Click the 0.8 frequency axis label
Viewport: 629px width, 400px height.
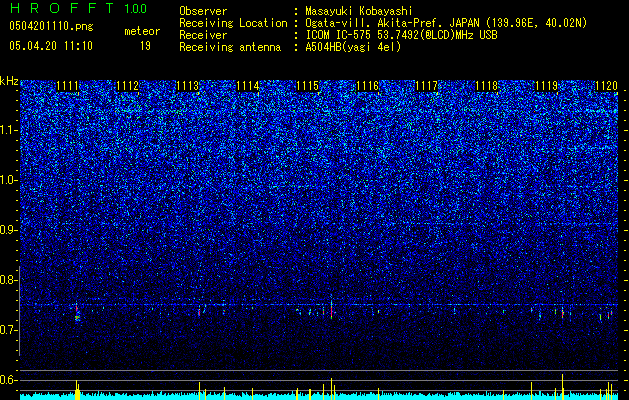point(9,280)
